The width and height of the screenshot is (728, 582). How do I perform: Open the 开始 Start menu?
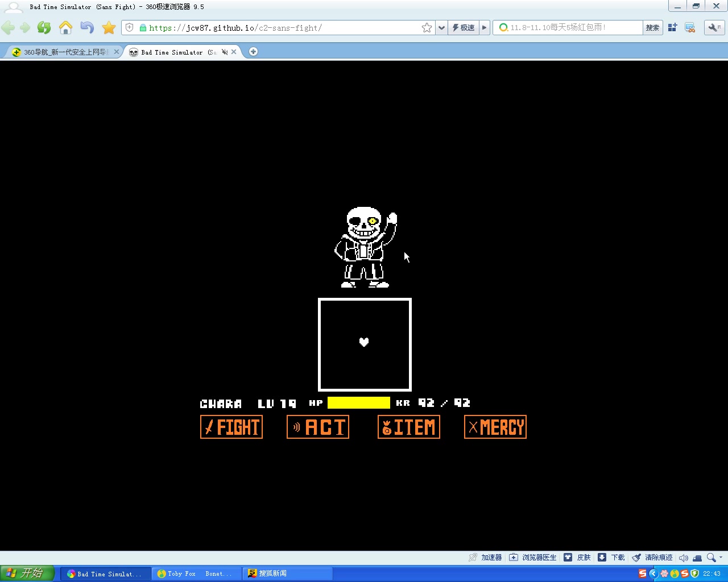pyautogui.click(x=27, y=573)
